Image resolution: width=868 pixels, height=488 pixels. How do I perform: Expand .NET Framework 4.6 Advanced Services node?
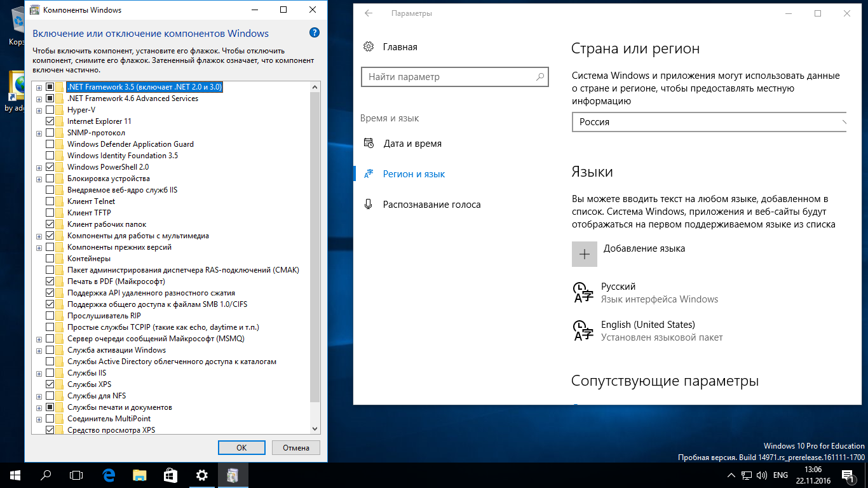click(39, 98)
